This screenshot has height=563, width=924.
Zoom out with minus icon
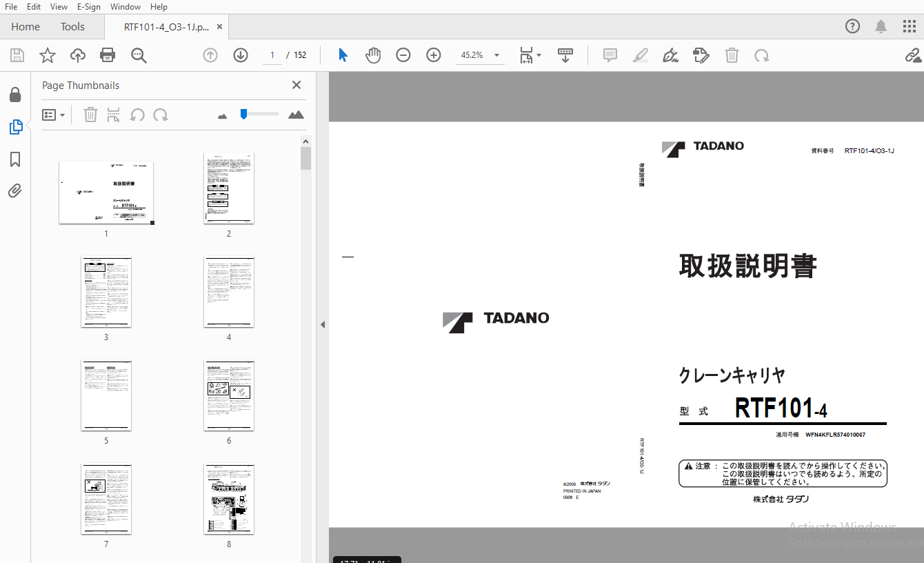[403, 55]
